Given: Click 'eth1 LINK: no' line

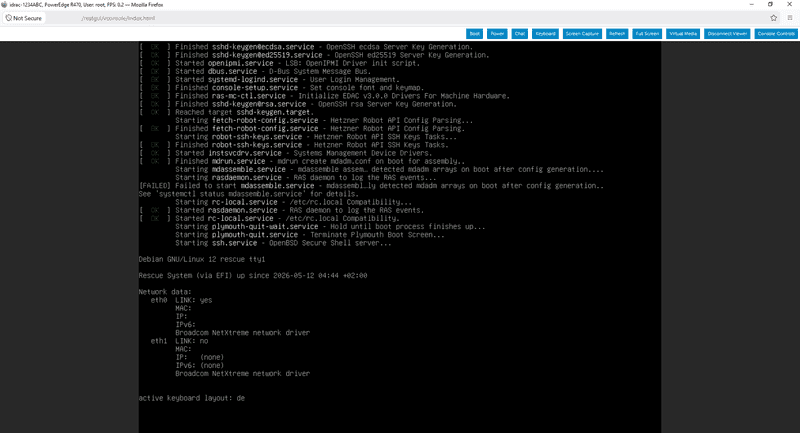Looking at the screenshot, I should click(179, 341).
